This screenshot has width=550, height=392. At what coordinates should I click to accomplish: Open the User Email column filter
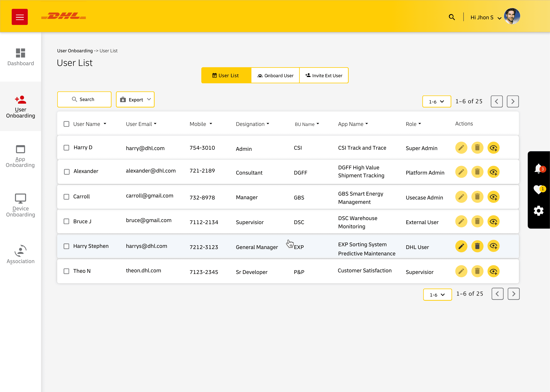pos(155,124)
